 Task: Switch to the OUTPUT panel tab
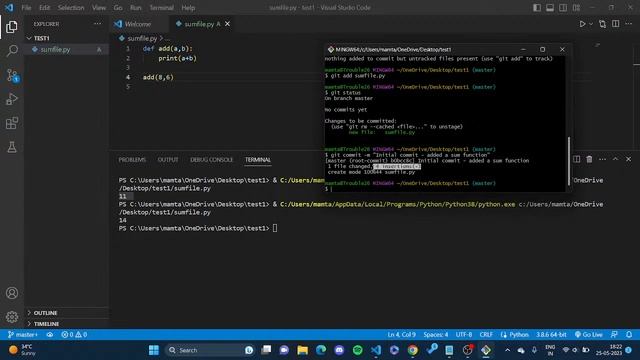click(168, 160)
